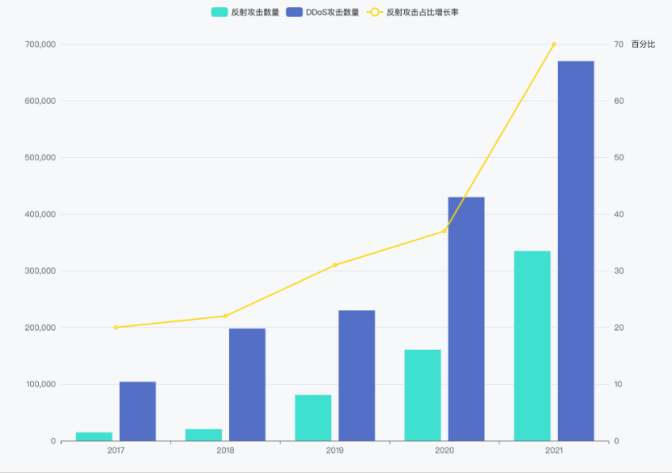
Task: Click the teal legend color swatch
Action: tap(219, 12)
